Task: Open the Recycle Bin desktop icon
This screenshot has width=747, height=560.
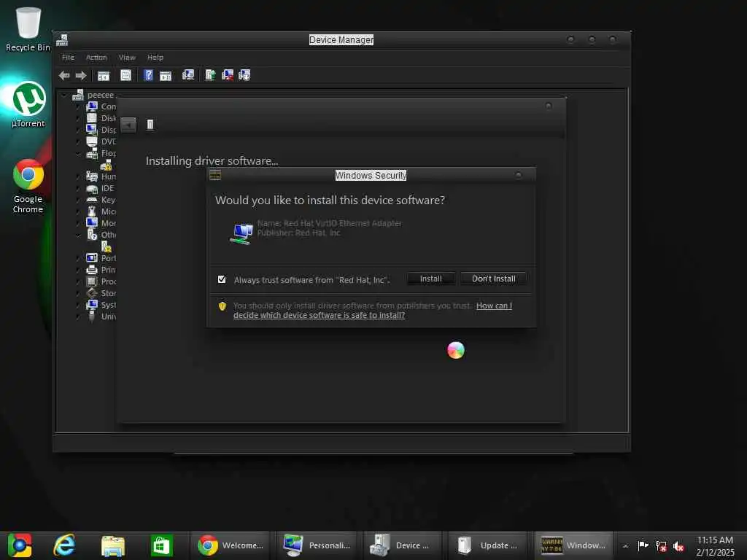Action: point(28,28)
